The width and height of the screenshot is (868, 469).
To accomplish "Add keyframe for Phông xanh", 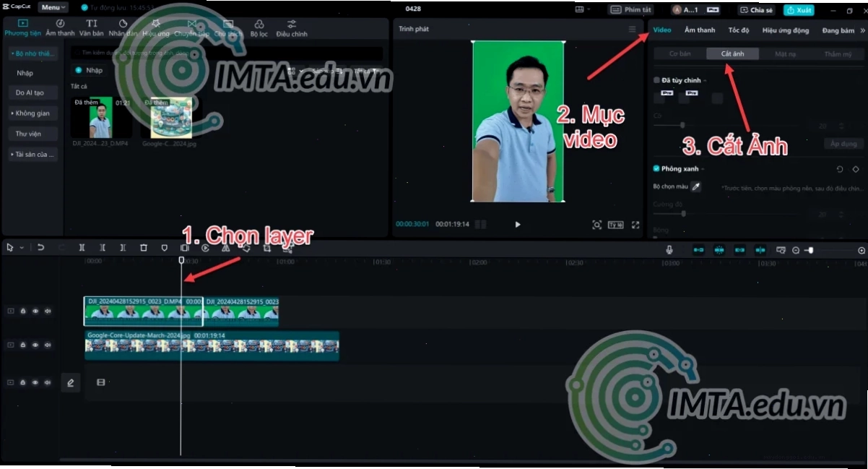I will [x=856, y=169].
